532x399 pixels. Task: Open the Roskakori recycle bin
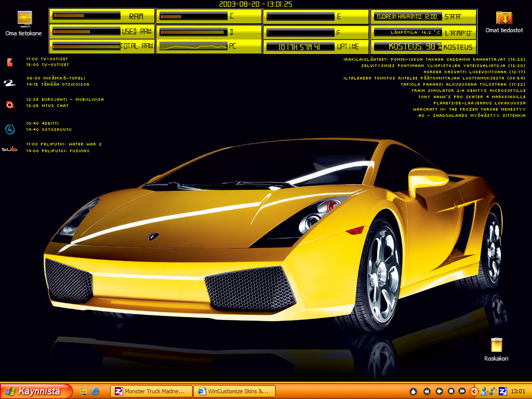pos(496,345)
